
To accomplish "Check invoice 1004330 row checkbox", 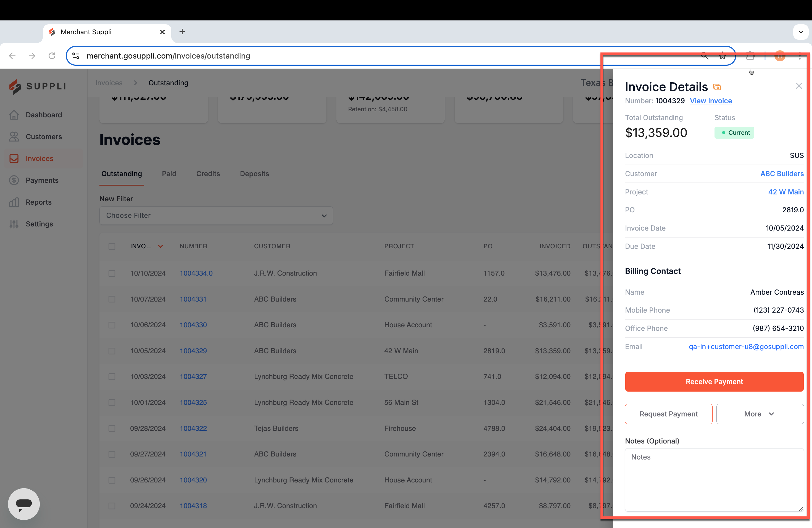I will 112,325.
